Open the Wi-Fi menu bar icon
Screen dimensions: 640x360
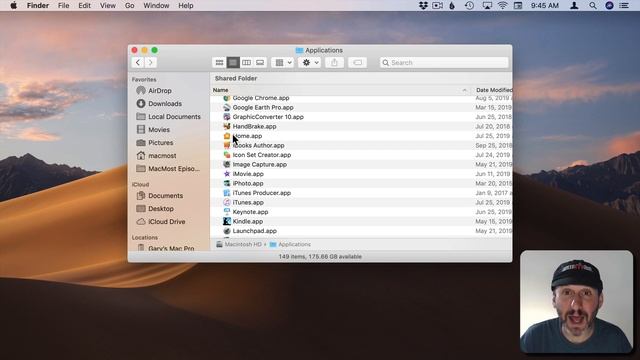coord(502,6)
